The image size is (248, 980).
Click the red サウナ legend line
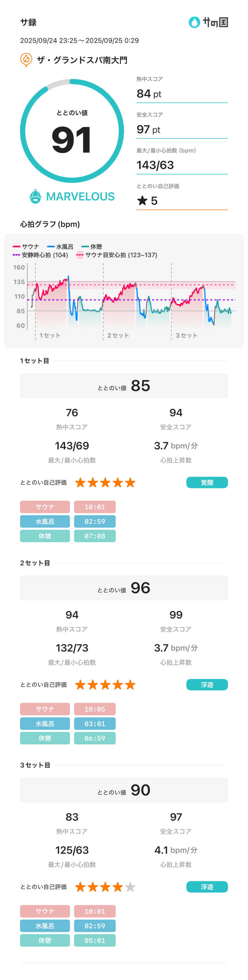(16, 247)
